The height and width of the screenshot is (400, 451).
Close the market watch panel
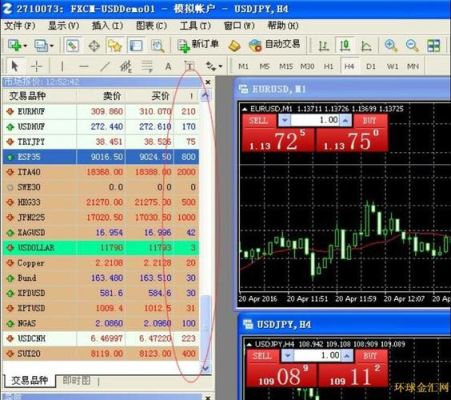point(208,82)
